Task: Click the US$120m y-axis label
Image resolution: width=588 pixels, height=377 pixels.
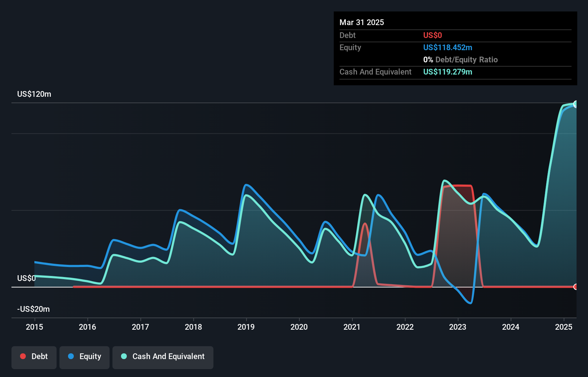Action: pos(34,94)
